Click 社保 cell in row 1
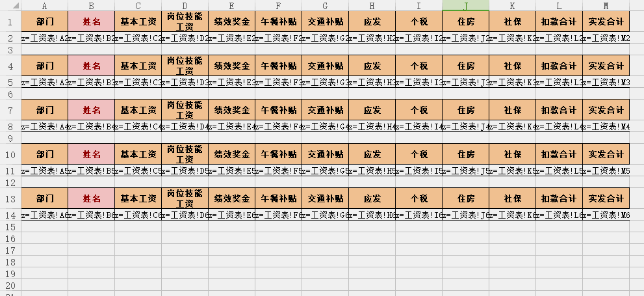The width and height of the screenshot is (644, 296). point(513,21)
